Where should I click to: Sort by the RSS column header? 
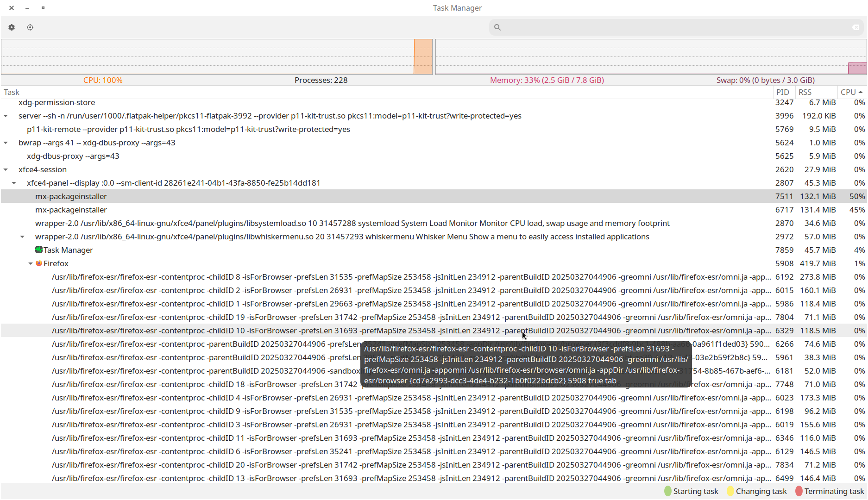click(x=816, y=92)
